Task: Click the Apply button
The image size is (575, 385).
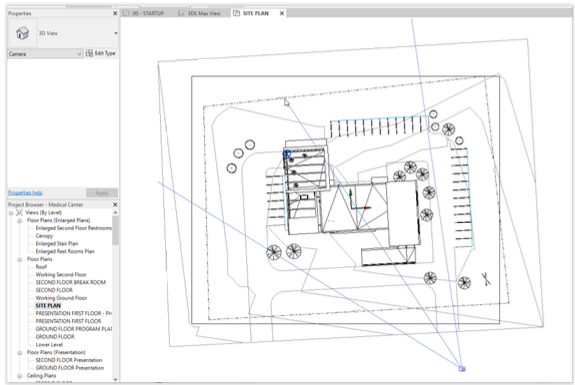Action: click(x=102, y=193)
